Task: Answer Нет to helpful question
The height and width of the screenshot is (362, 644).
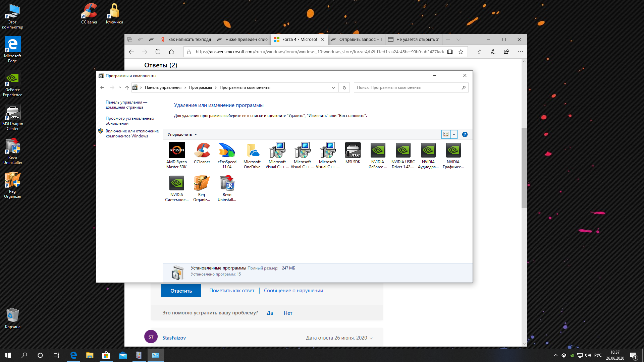Action: tap(288, 313)
